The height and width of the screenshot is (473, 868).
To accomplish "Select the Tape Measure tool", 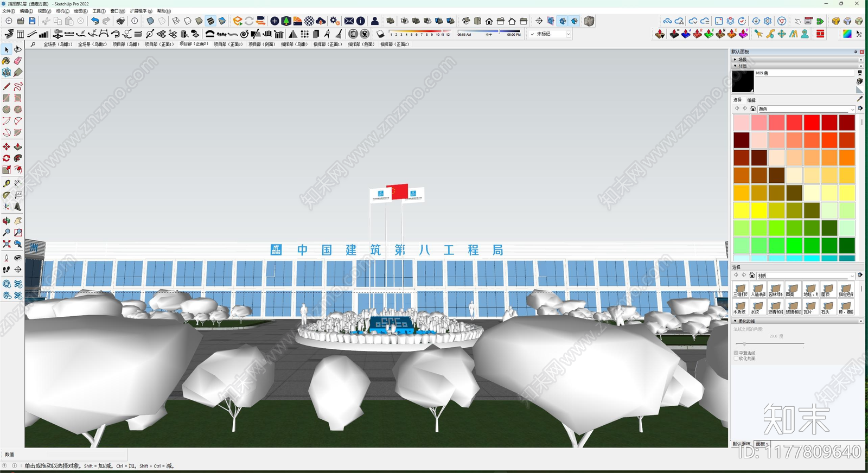I will click(x=7, y=184).
